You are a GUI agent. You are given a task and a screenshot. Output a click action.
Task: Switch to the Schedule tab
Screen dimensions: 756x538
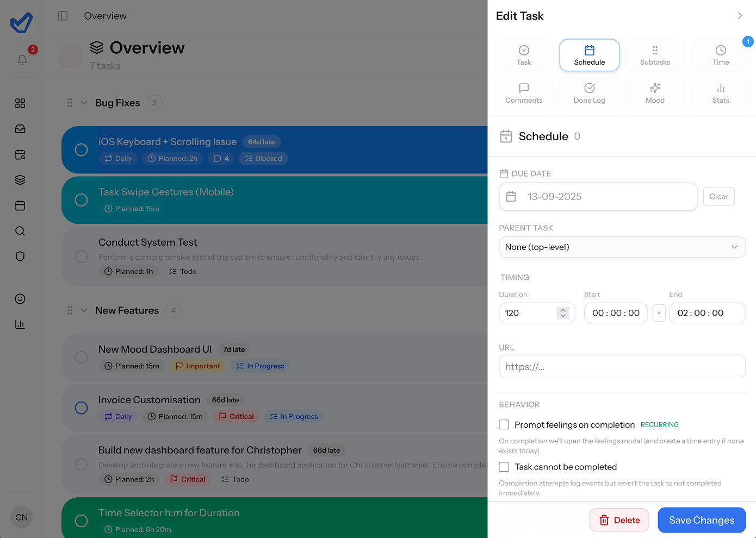pyautogui.click(x=589, y=55)
